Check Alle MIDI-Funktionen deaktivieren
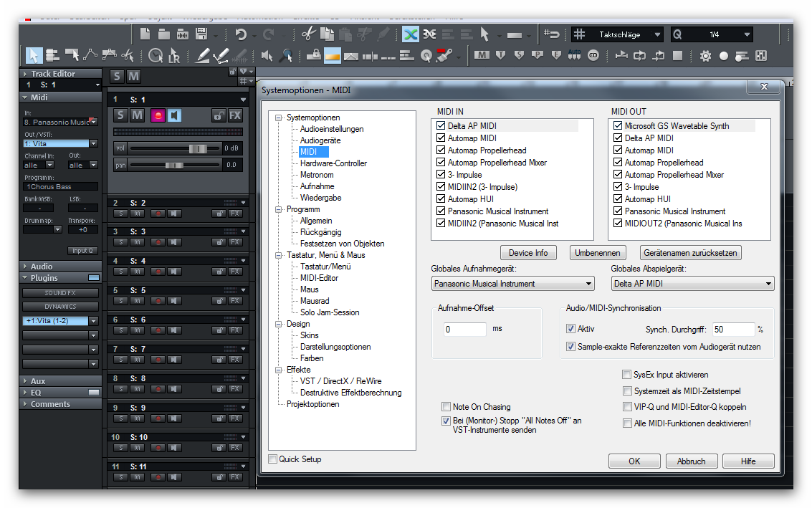Image resolution: width=812 pixels, height=508 pixels. [x=627, y=423]
